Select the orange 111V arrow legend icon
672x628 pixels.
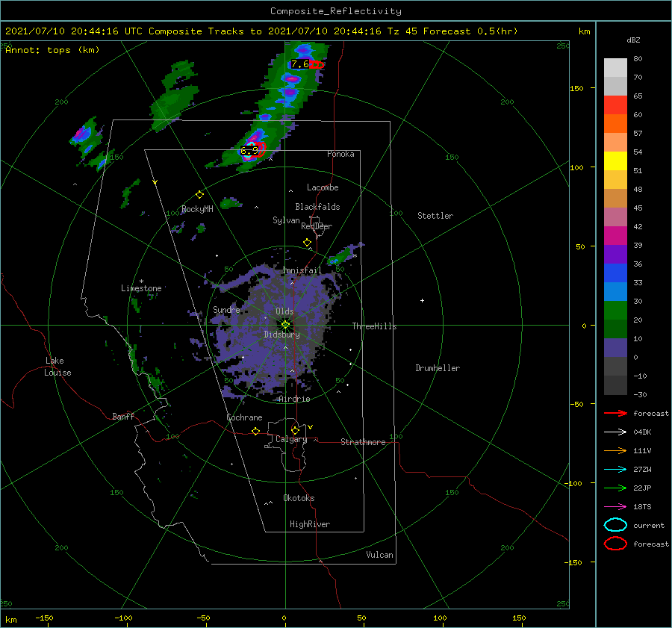[615, 450]
